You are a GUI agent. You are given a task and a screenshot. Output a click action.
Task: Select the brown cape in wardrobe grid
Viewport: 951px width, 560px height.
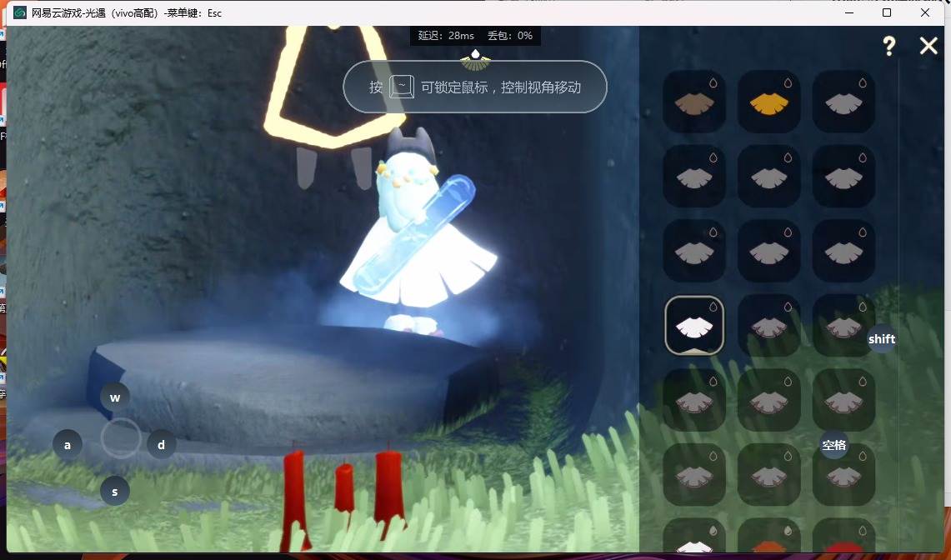tap(694, 102)
